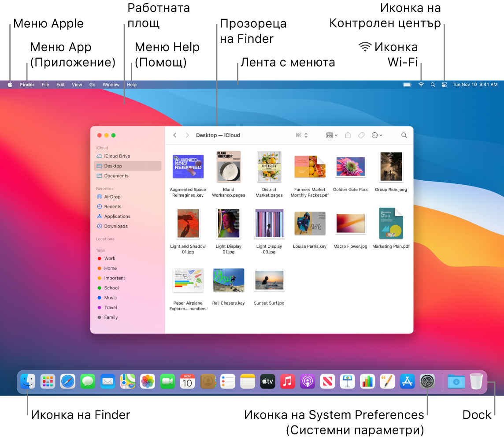The image size is (504, 440).
Task: Share items using the Share button
Action: point(348,135)
